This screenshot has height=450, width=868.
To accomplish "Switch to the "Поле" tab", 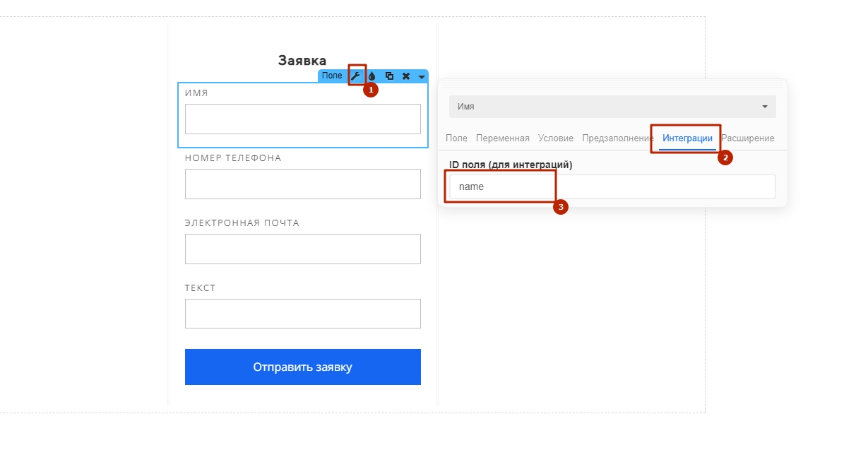I will [x=456, y=138].
